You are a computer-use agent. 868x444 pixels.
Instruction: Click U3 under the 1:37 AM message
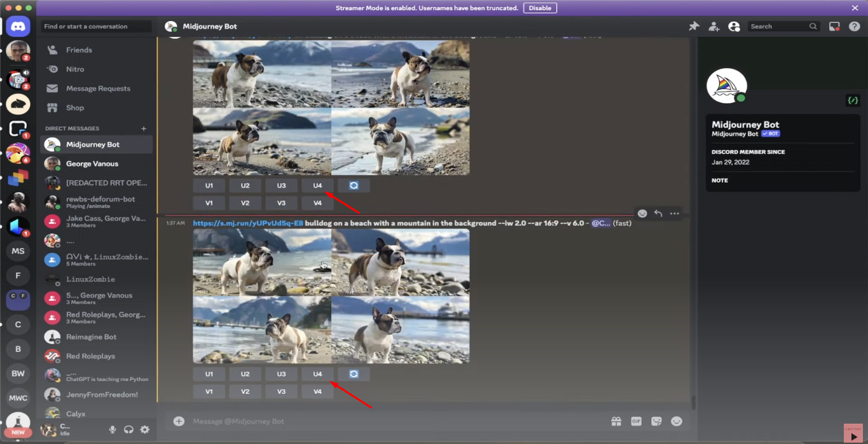tap(281, 374)
